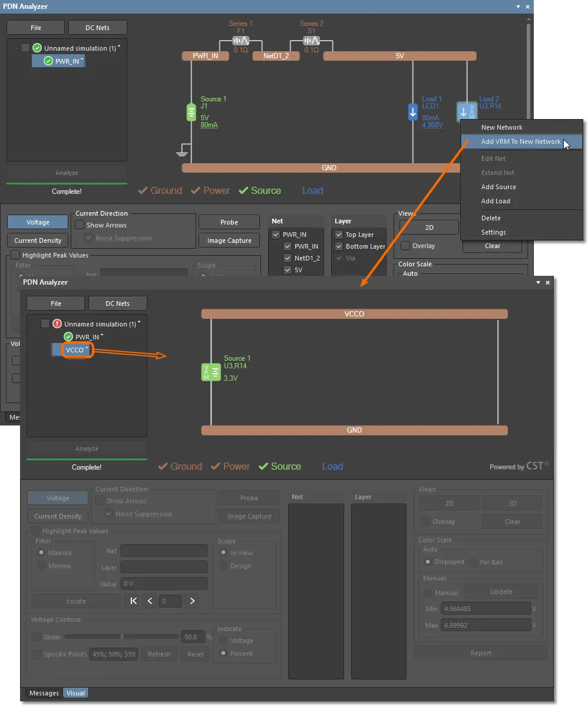Click Current Density button in back window
The image size is (588, 706).
(38, 240)
